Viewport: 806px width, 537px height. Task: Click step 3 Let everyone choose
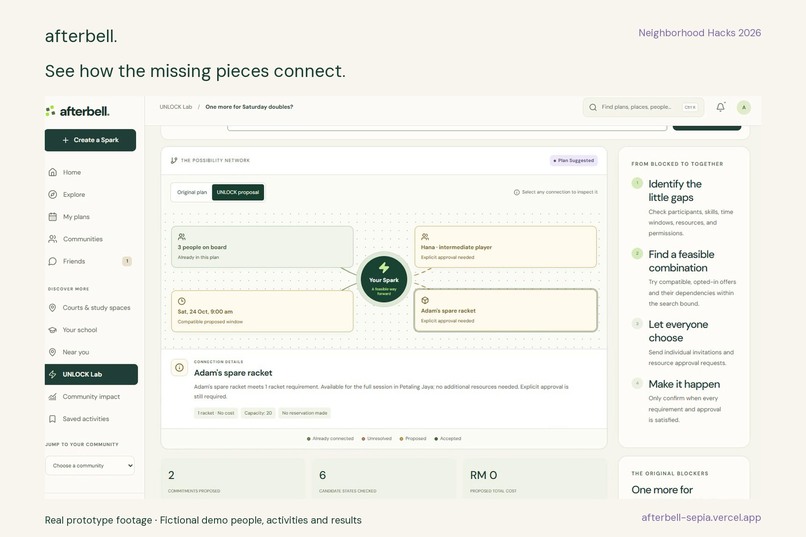[x=684, y=343]
